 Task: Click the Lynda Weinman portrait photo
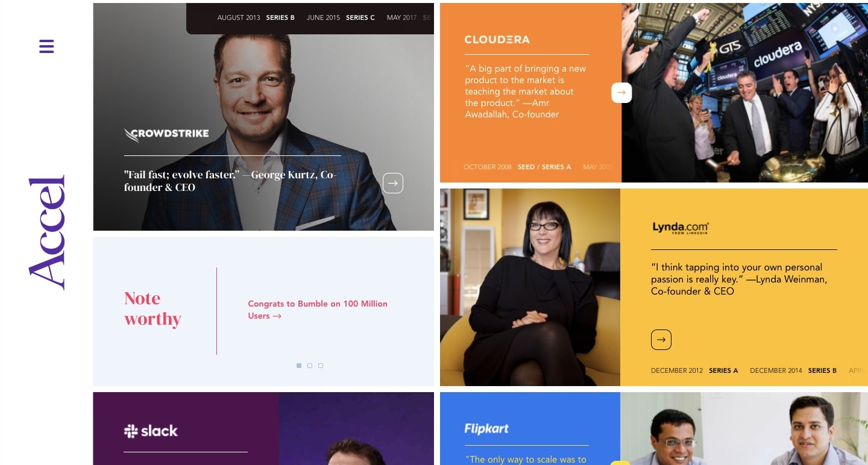coord(530,287)
